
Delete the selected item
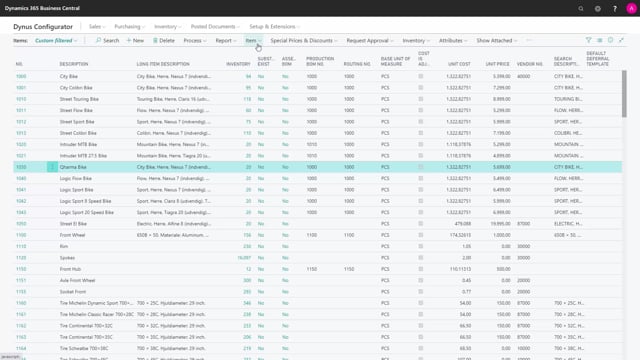pyautogui.click(x=164, y=40)
